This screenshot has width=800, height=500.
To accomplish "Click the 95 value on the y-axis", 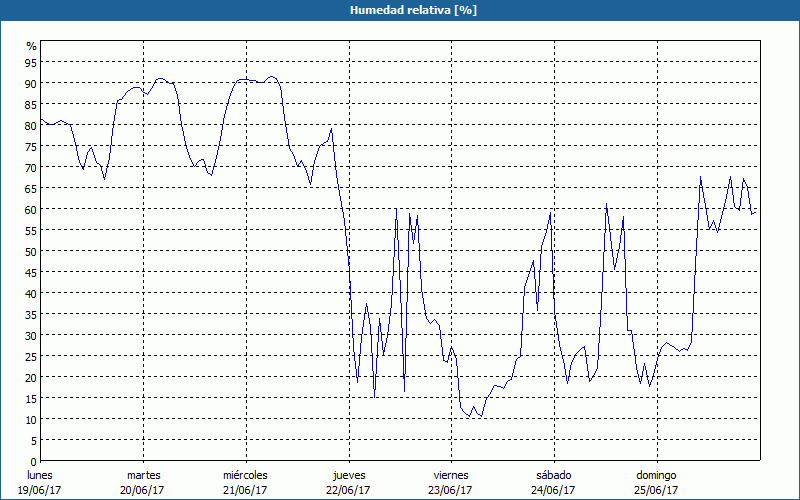I will click(x=30, y=62).
